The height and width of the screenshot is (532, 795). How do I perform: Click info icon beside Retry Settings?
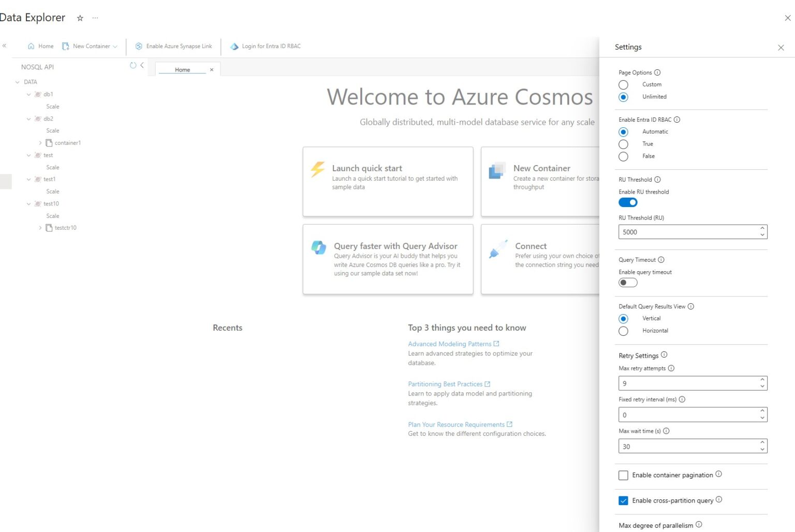(x=664, y=355)
